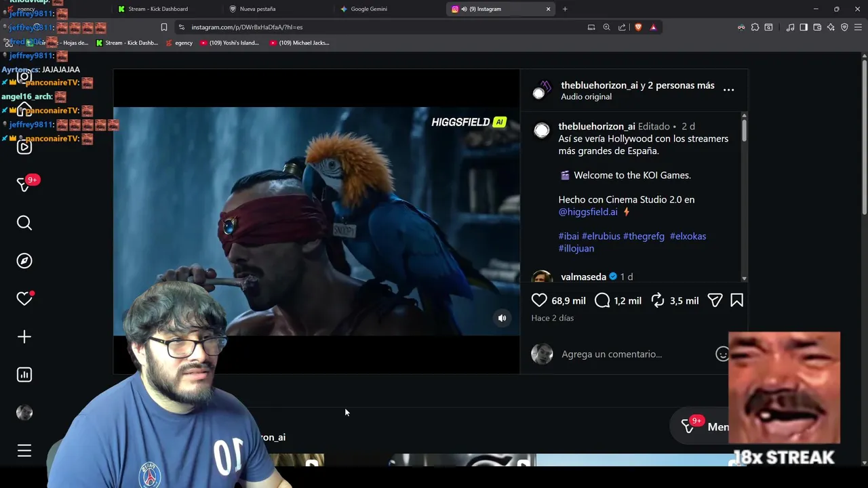
Task: Click the picture-in-picture icon in address bar
Action: tap(591, 27)
